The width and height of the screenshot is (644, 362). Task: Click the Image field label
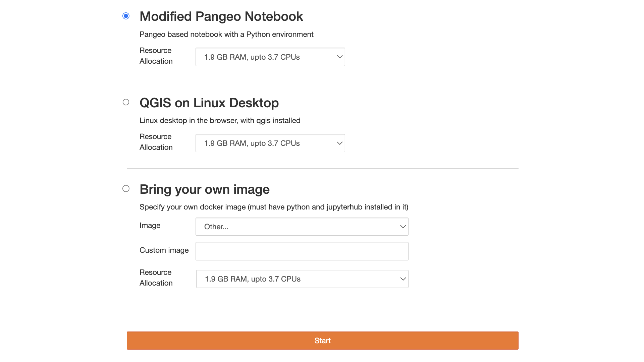(x=150, y=226)
